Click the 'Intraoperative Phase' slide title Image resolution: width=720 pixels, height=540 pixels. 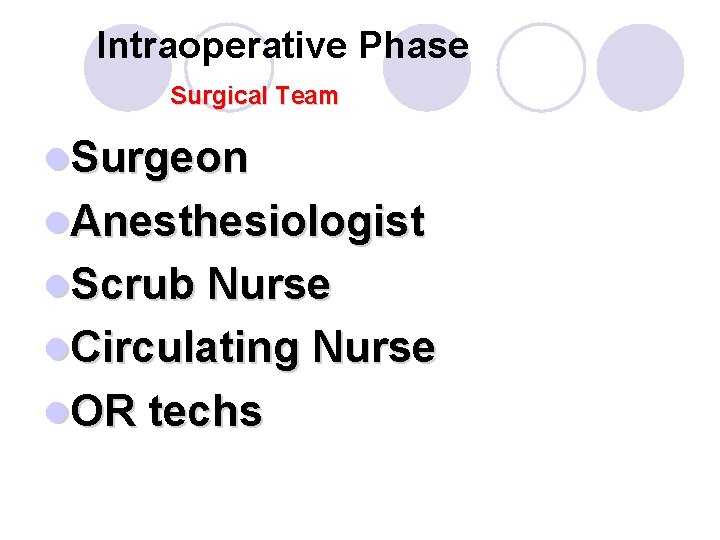(x=282, y=46)
